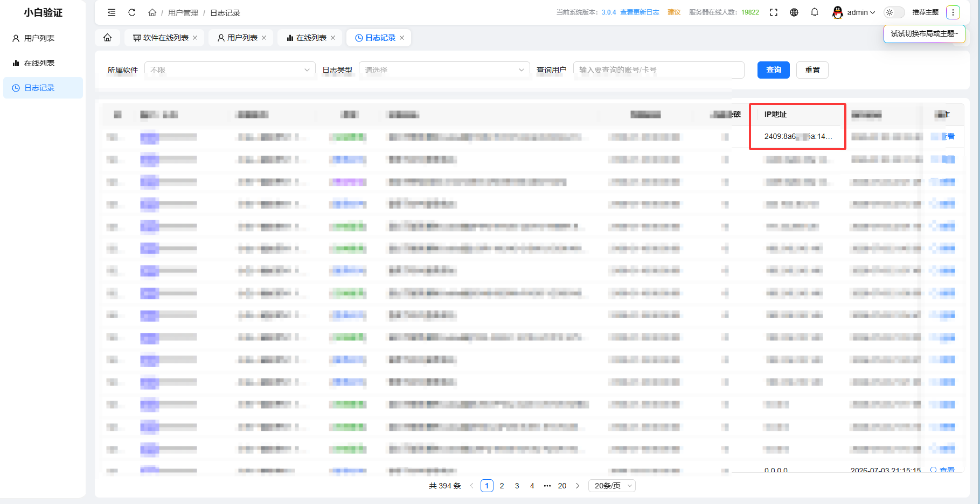The width and height of the screenshot is (980, 504).
Task: Go to next page with right arrow
Action: (578, 486)
